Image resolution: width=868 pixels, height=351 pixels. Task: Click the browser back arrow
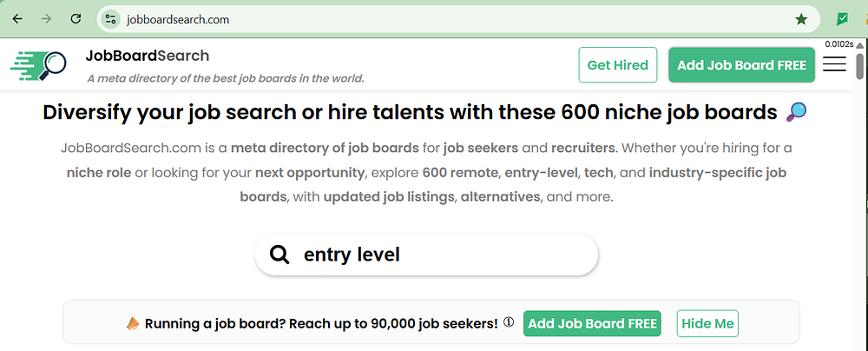coord(17,18)
